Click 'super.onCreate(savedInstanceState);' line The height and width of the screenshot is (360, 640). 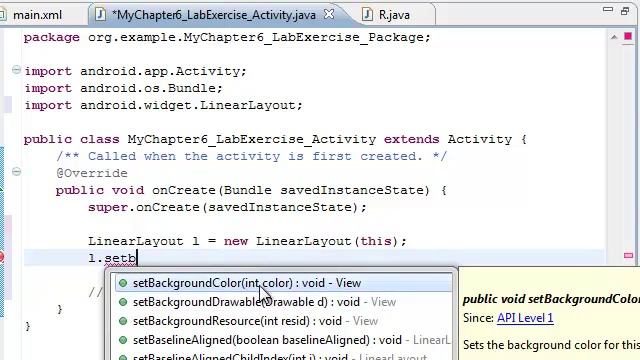point(227,207)
